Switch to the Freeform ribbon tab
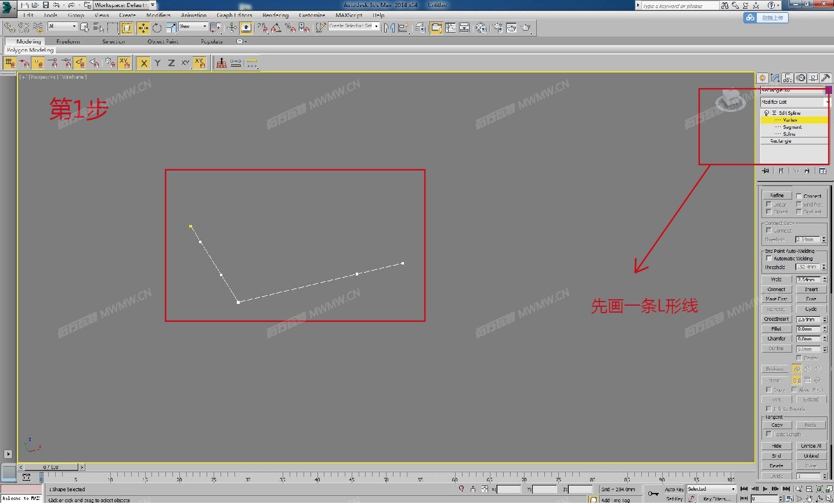This screenshot has height=504, width=834. click(x=68, y=42)
